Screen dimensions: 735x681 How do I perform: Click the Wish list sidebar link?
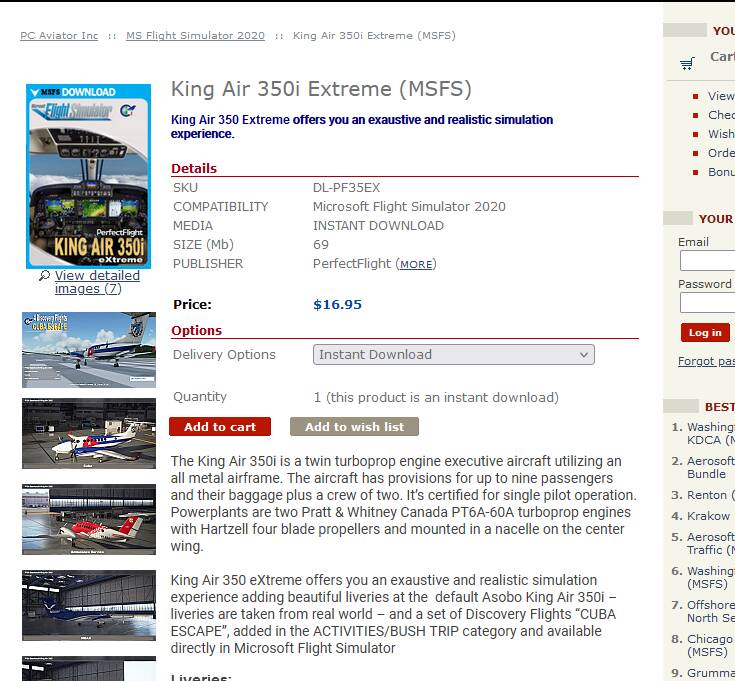click(721, 134)
